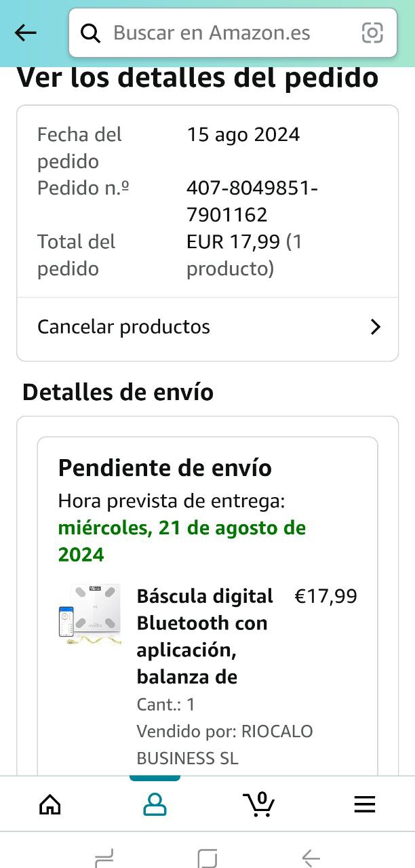This screenshot has width=415, height=868.
Task: Open the shopping cart icon
Action: click(x=259, y=804)
